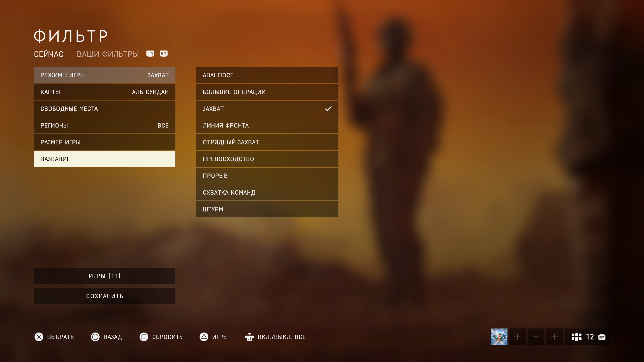Open the Карты filter category

tap(104, 92)
